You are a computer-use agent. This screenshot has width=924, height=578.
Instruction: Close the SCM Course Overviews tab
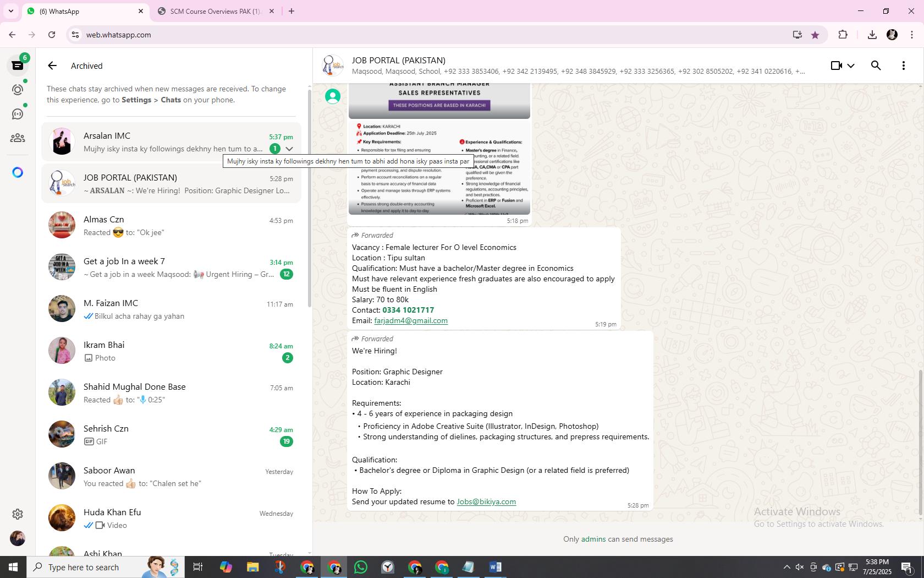(271, 11)
